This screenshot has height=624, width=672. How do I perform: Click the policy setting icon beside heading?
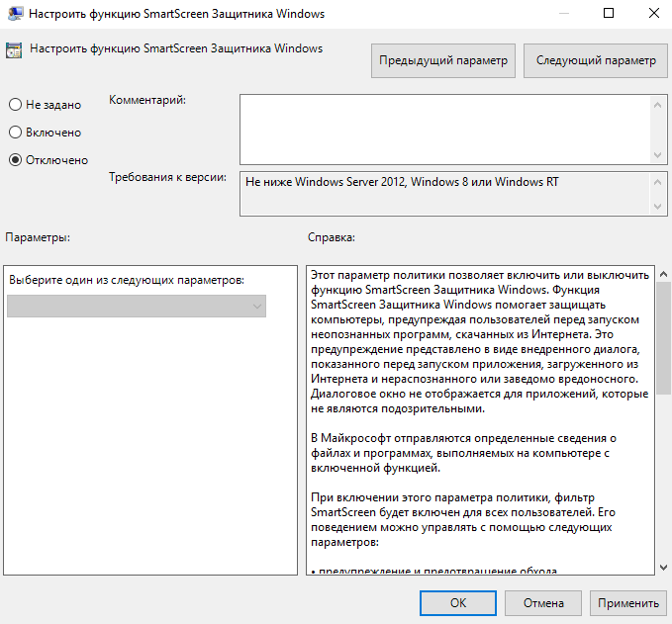click(x=14, y=50)
